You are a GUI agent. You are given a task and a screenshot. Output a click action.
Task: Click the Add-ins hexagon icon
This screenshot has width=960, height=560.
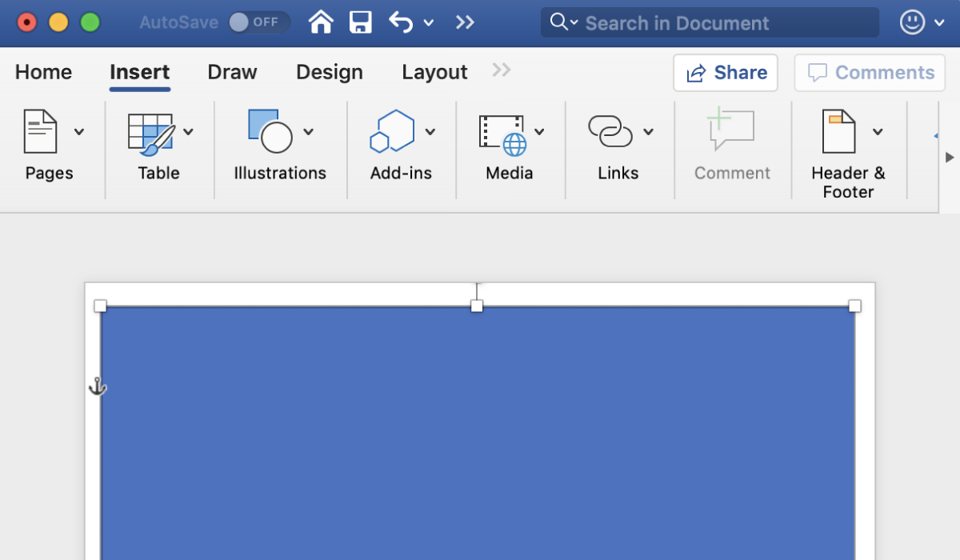click(x=392, y=132)
